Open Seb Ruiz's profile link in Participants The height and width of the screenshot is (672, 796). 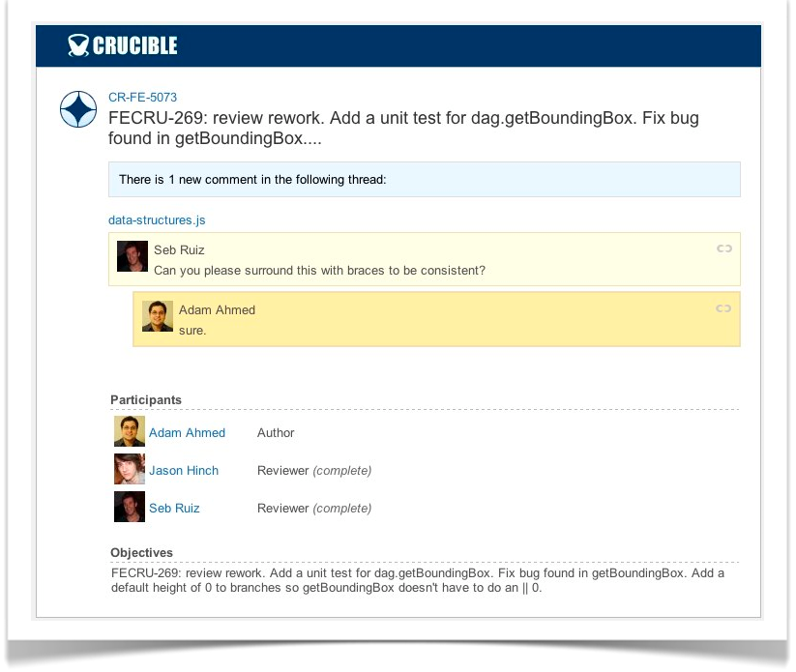point(174,509)
